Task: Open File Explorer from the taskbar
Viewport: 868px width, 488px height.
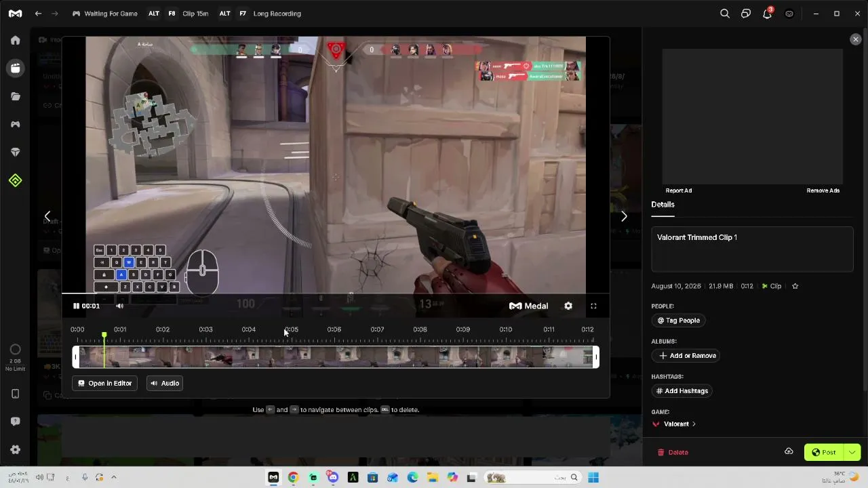Action: (432, 477)
